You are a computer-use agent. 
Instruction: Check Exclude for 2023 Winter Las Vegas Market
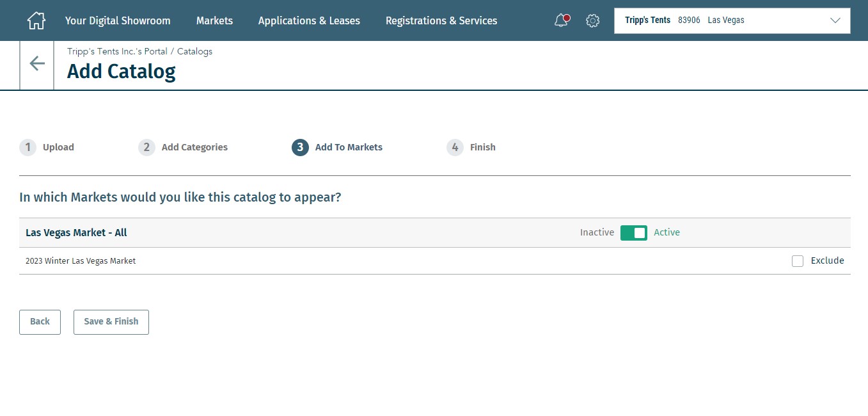tap(797, 261)
